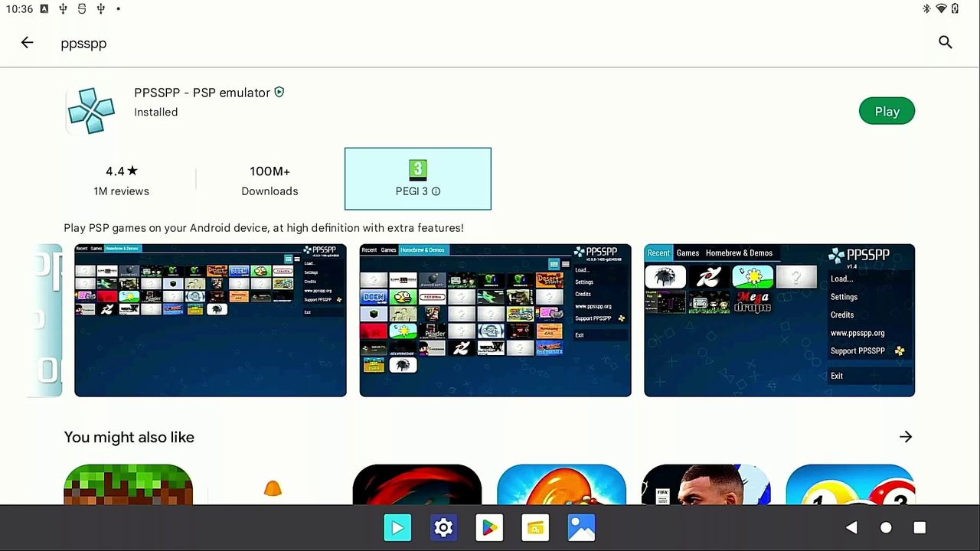
Task: Tap the Wi-Fi status icon
Action: [x=941, y=8]
